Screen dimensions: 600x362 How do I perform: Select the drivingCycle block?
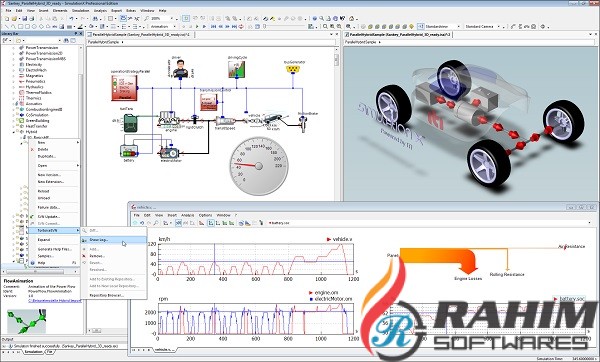pyautogui.click(x=237, y=69)
